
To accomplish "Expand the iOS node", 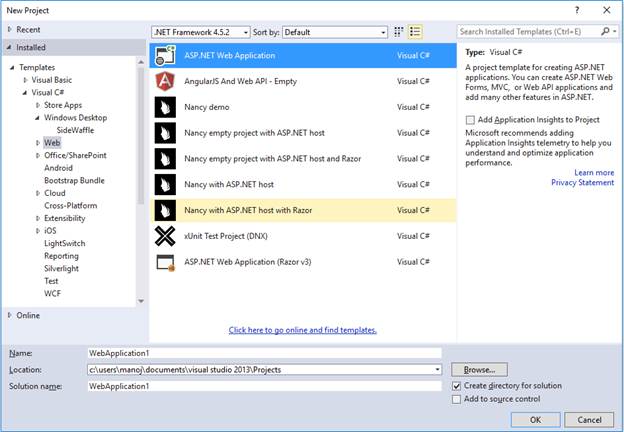I will pos(38,231).
